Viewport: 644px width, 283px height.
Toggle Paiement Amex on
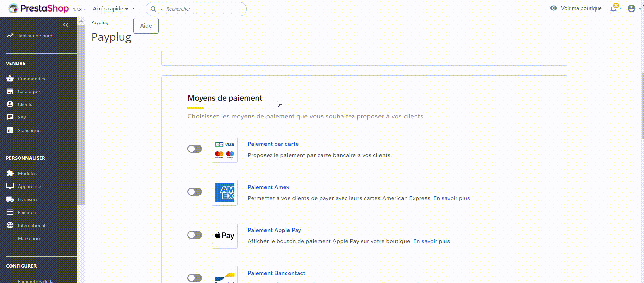click(x=194, y=192)
